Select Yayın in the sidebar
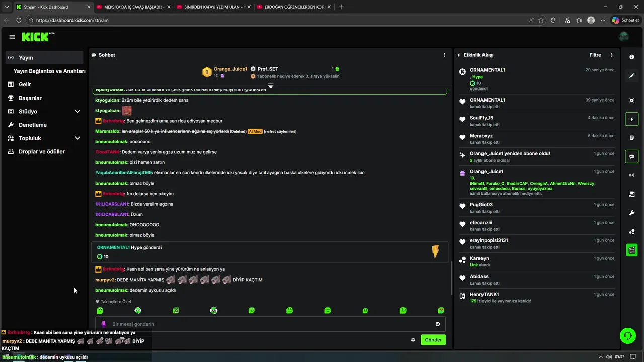 [44, 58]
